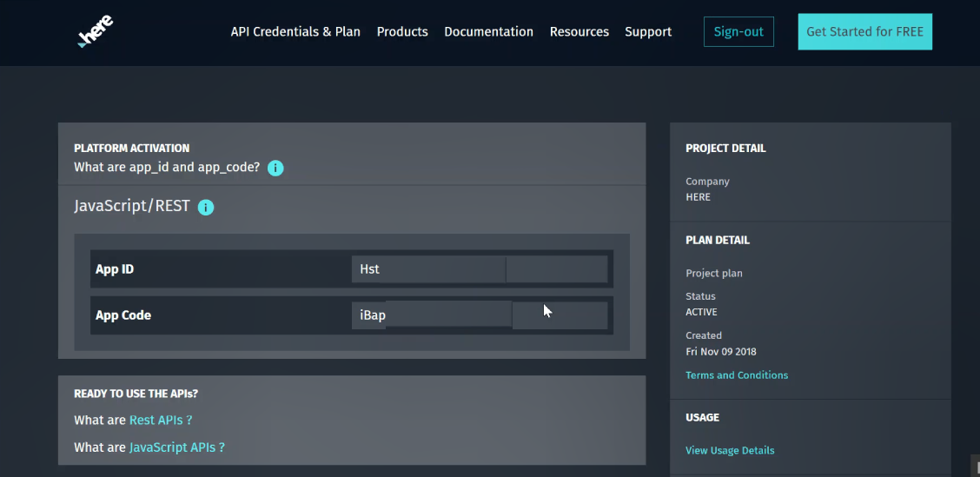The image size is (980, 477).
Task: Click the HERE logo in header
Action: (x=95, y=31)
